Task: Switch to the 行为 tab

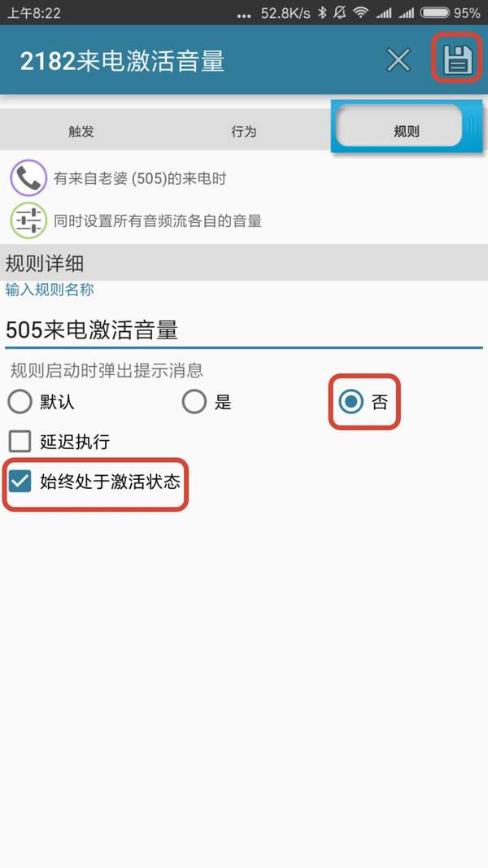Action: pos(244,131)
